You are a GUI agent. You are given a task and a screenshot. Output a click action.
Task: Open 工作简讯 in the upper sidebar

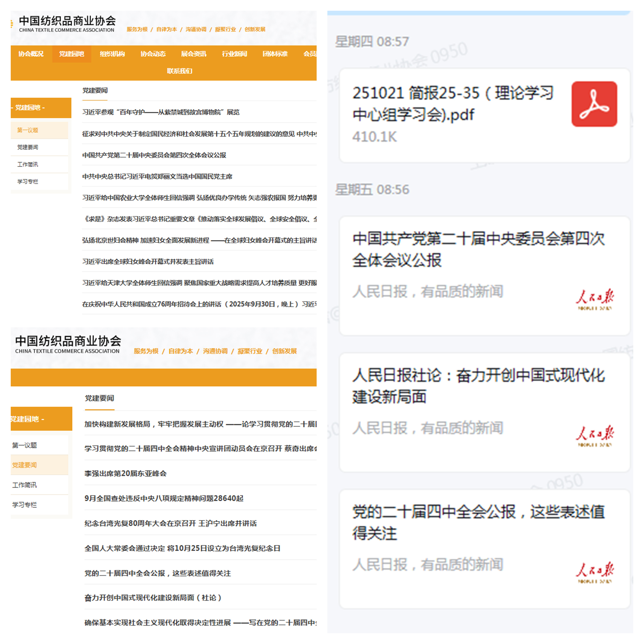point(28,164)
